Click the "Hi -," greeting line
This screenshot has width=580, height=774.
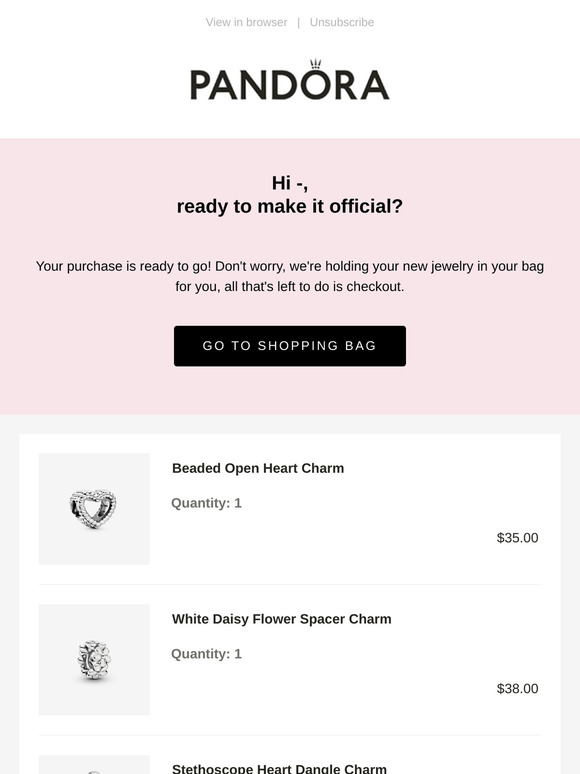tap(290, 183)
